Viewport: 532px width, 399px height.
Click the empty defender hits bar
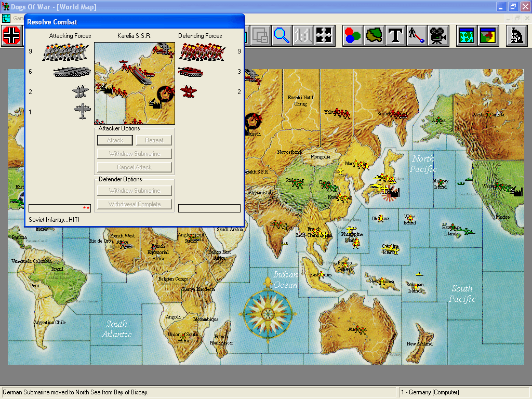pyautogui.click(x=209, y=208)
